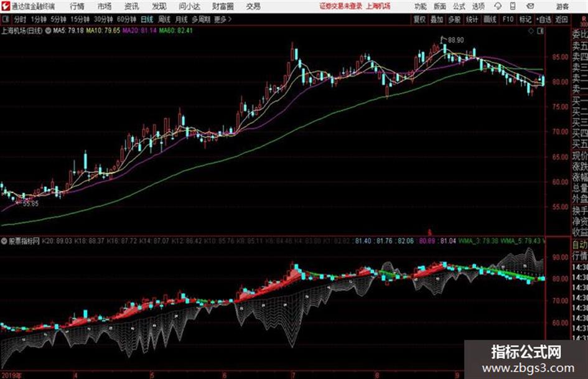Screen dimensions: 588x379
Task: Click the F10 company info button
Action: [x=508, y=19]
